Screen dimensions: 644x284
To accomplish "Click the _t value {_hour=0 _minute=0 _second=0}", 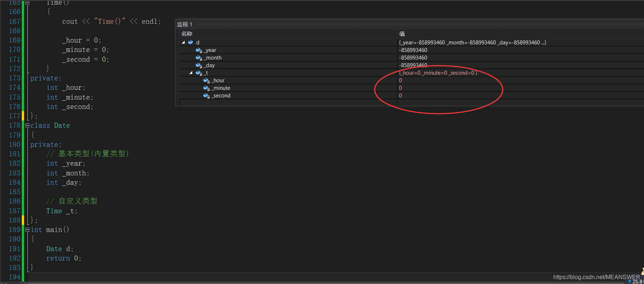I will (x=438, y=73).
